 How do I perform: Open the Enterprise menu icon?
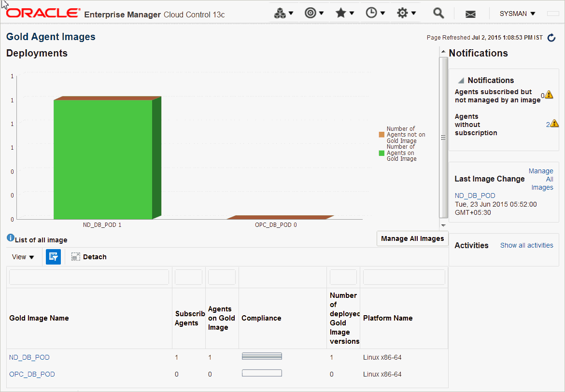click(x=283, y=14)
